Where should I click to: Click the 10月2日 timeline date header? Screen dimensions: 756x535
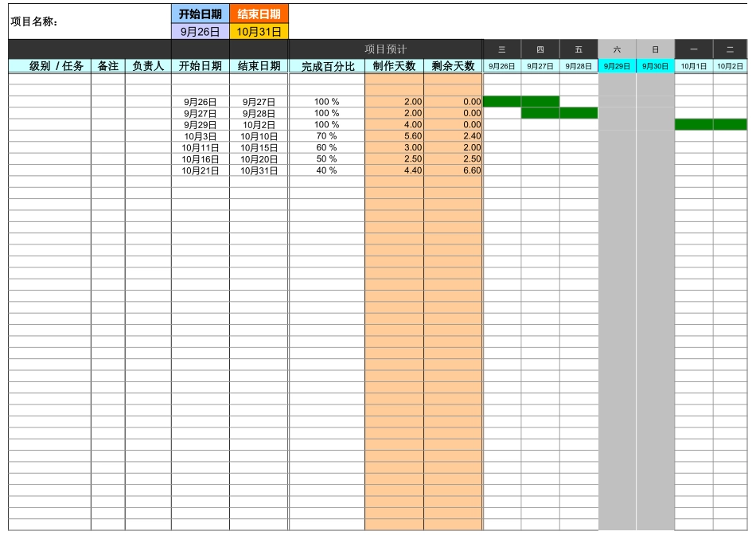(x=730, y=66)
